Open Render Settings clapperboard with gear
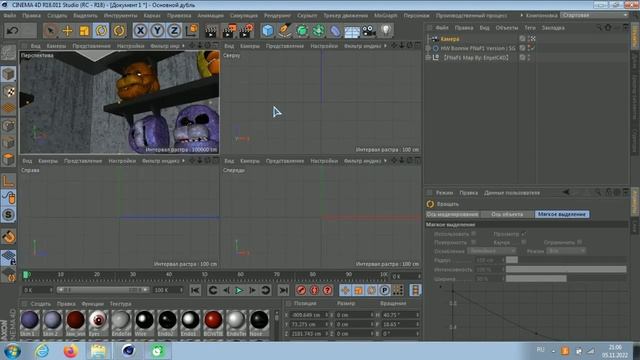The width and height of the screenshot is (640, 360). coord(247,31)
